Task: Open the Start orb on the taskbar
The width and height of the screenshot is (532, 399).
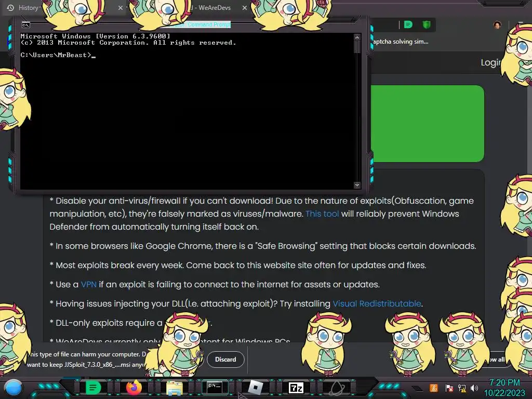Action: pyautogui.click(x=14, y=388)
